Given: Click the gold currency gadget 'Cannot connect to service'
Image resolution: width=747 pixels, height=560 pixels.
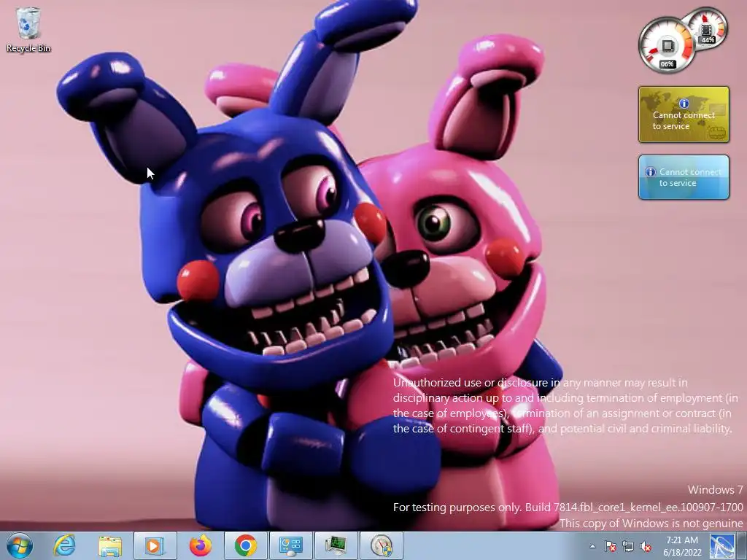Looking at the screenshot, I should [x=684, y=114].
